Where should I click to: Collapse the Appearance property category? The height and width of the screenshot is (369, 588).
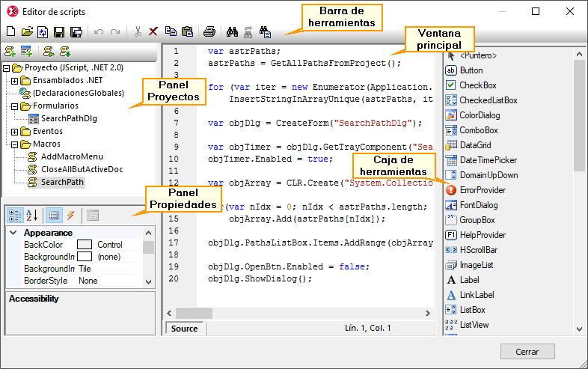pyautogui.click(x=13, y=233)
